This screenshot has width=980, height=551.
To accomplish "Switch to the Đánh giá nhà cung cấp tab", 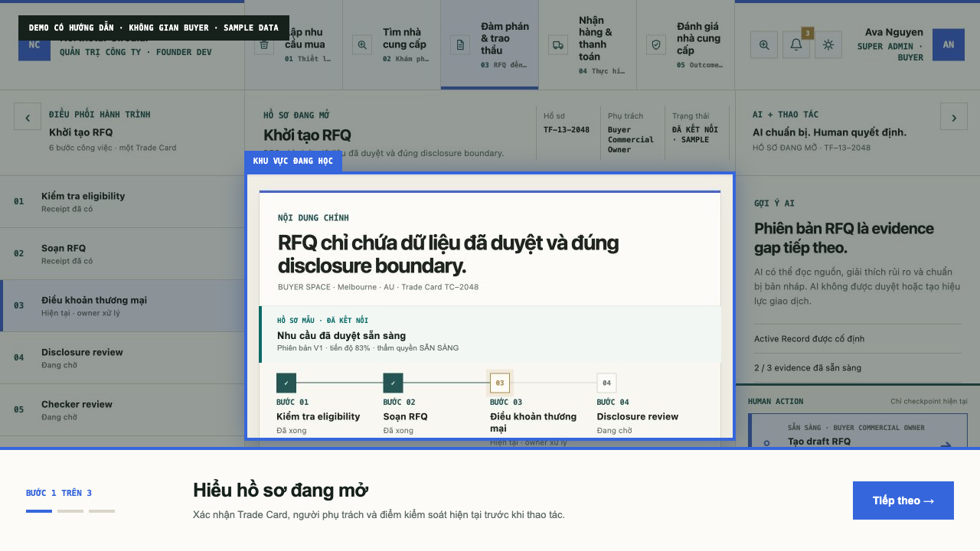I will coord(686,44).
